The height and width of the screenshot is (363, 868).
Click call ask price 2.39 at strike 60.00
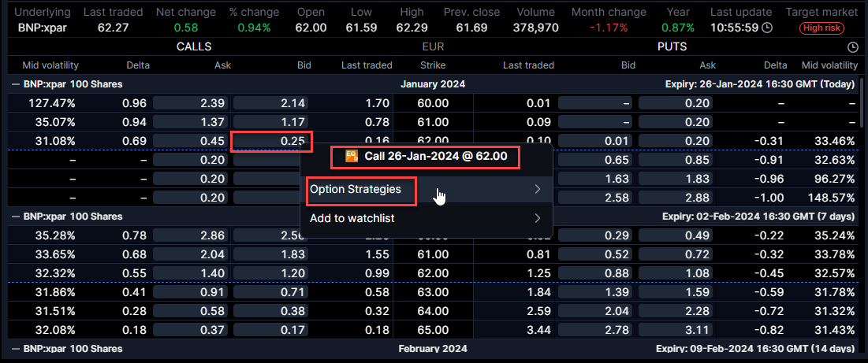point(190,103)
